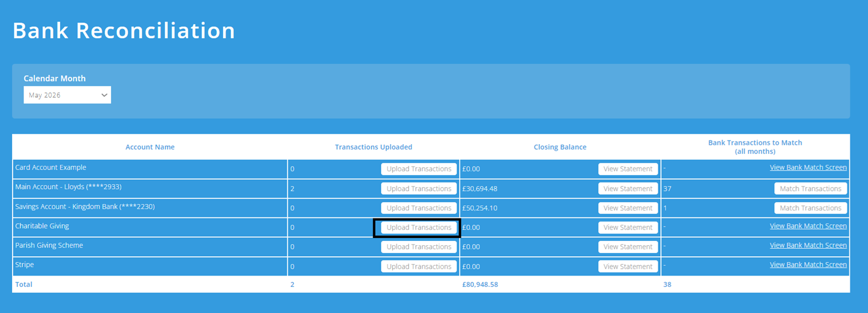Match Transactions for Savings Account - Kingdom Bank

pos(810,208)
